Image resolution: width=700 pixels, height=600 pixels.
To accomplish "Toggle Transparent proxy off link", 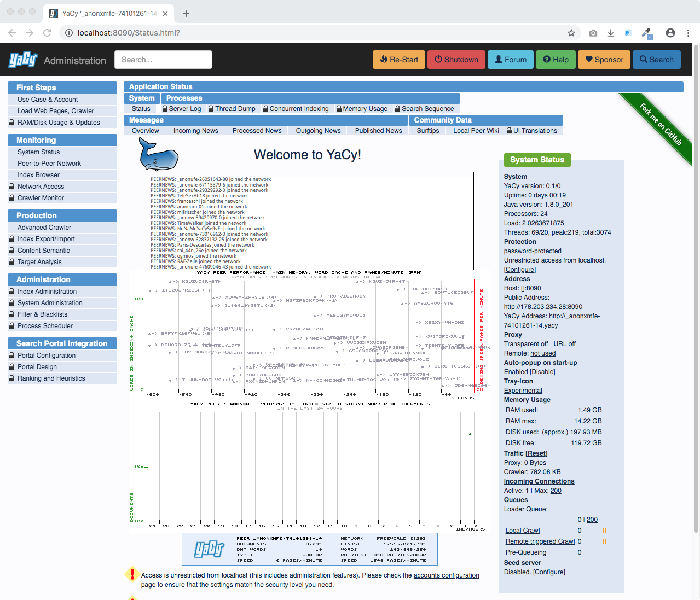I will pos(544,344).
